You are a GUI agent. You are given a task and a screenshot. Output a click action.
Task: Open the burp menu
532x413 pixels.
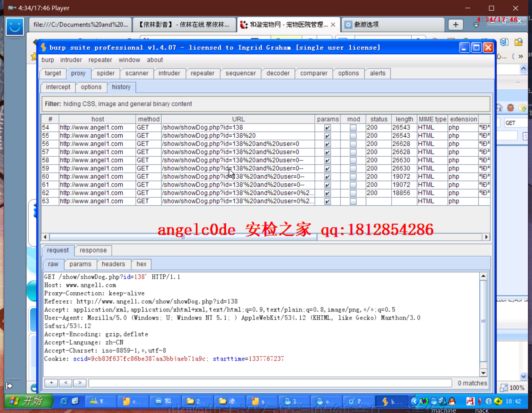47,60
